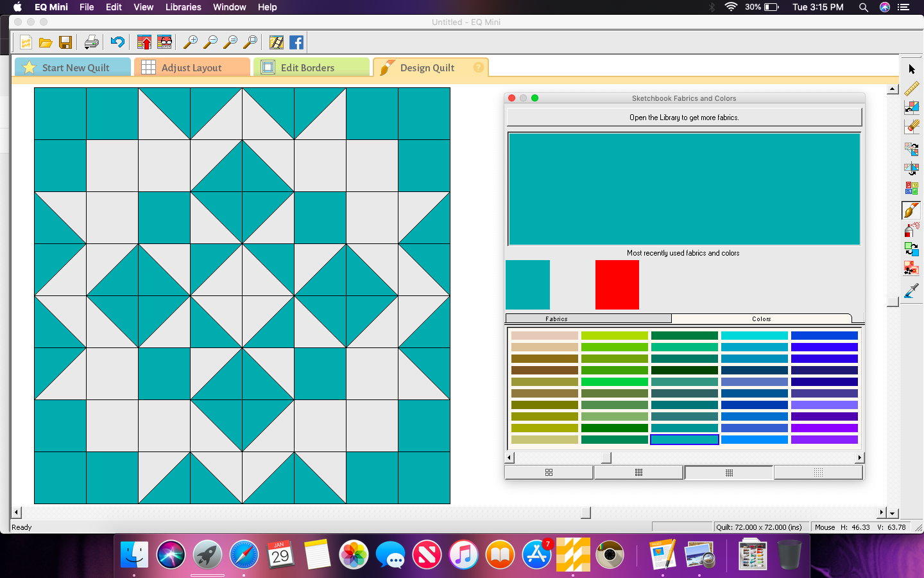Open the Apple menu
Image resolution: width=924 pixels, height=578 pixels.
[x=18, y=7]
